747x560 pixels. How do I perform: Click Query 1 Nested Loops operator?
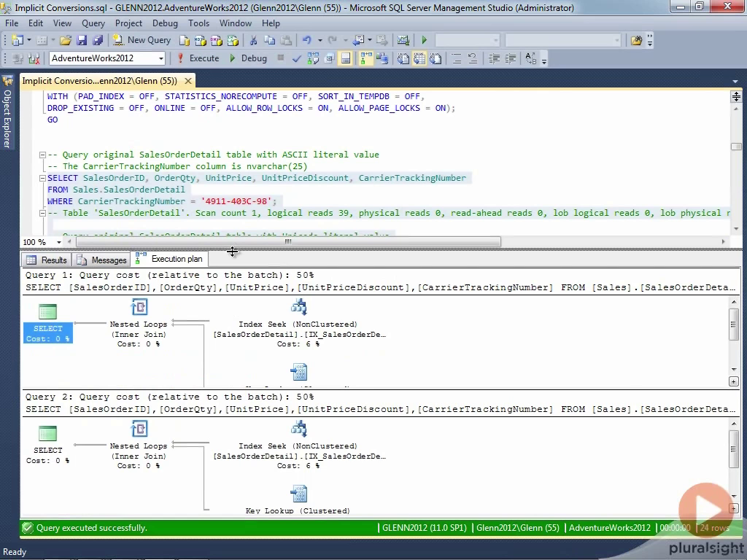[x=139, y=323]
